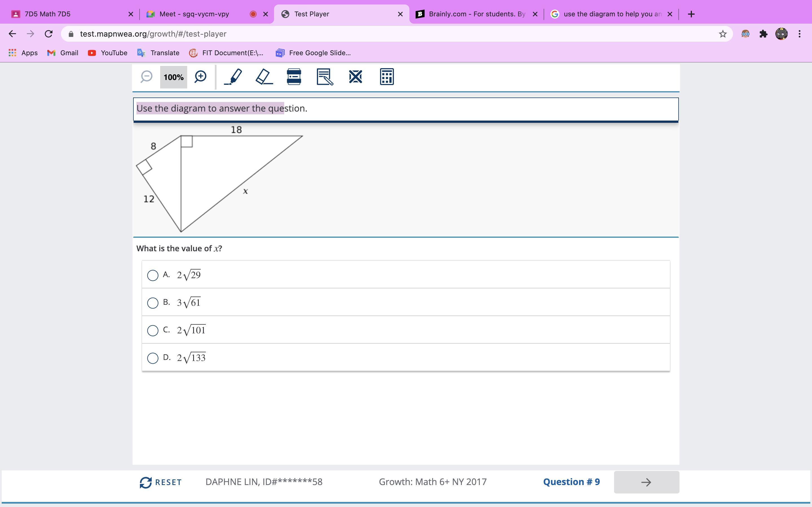Activate the answer eliminator tool
This screenshot has height=507, width=812.
pos(355,77)
